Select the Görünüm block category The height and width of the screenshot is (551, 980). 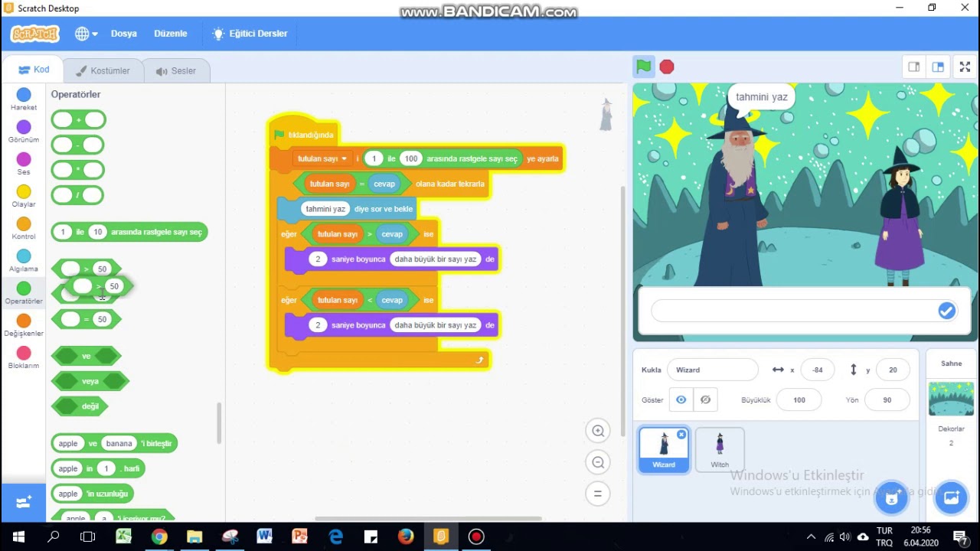24,132
